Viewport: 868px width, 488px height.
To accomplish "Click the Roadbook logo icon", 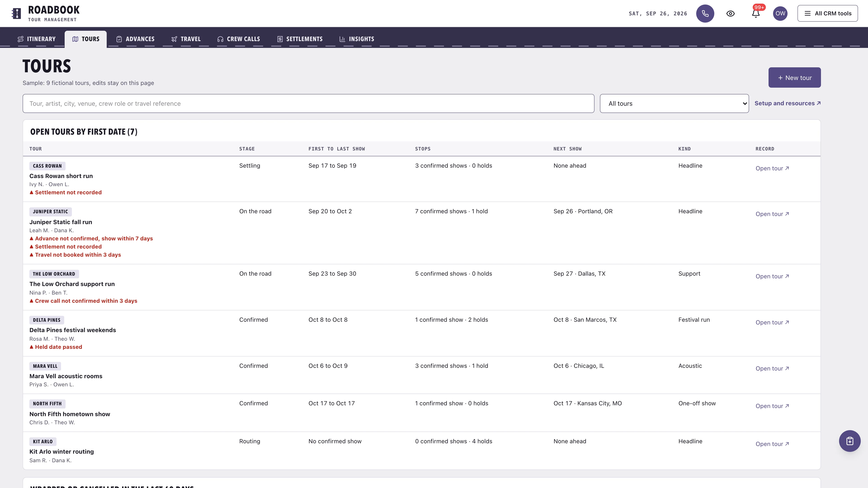I will click(x=16, y=14).
